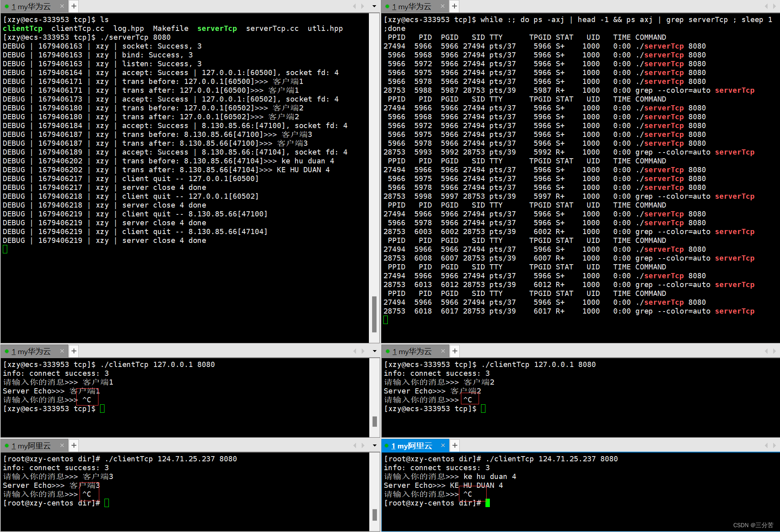780x532 pixels.
Task: Click the tab-scroll right arrow in the 客户端1 pane
Action: tap(362, 351)
